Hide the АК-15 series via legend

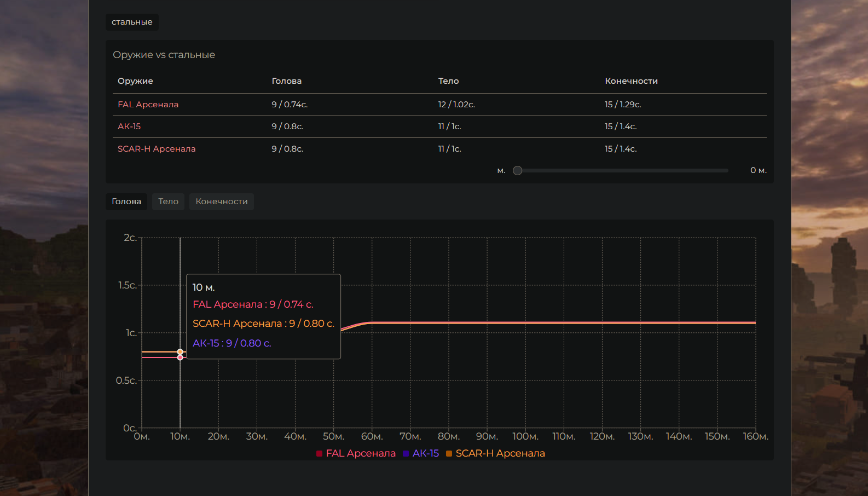tap(421, 453)
